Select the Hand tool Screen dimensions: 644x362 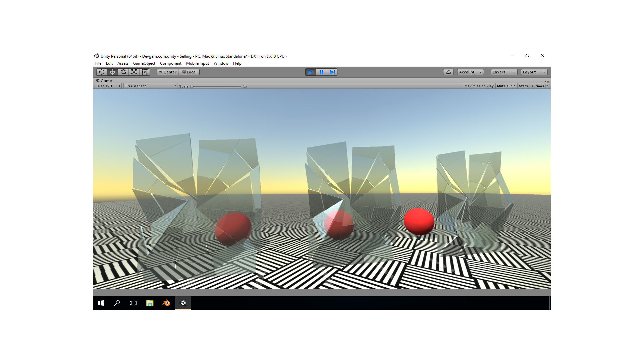102,72
